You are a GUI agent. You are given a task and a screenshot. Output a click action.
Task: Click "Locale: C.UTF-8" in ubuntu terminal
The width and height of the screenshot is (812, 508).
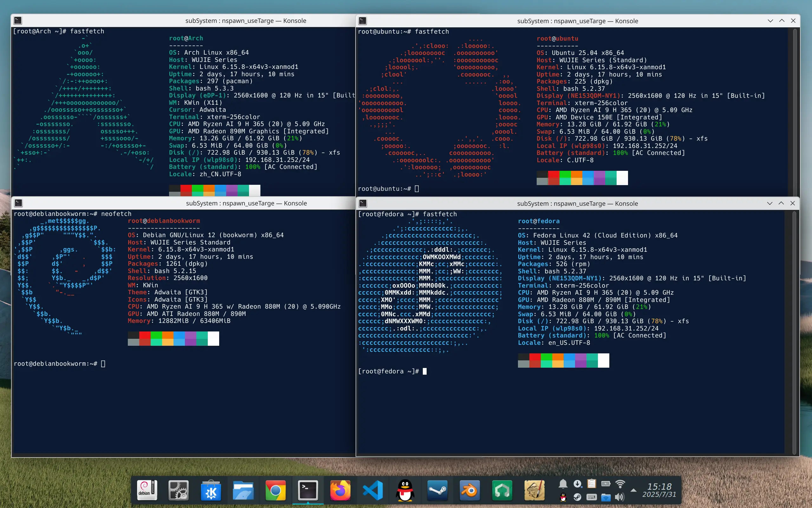pyautogui.click(x=565, y=160)
